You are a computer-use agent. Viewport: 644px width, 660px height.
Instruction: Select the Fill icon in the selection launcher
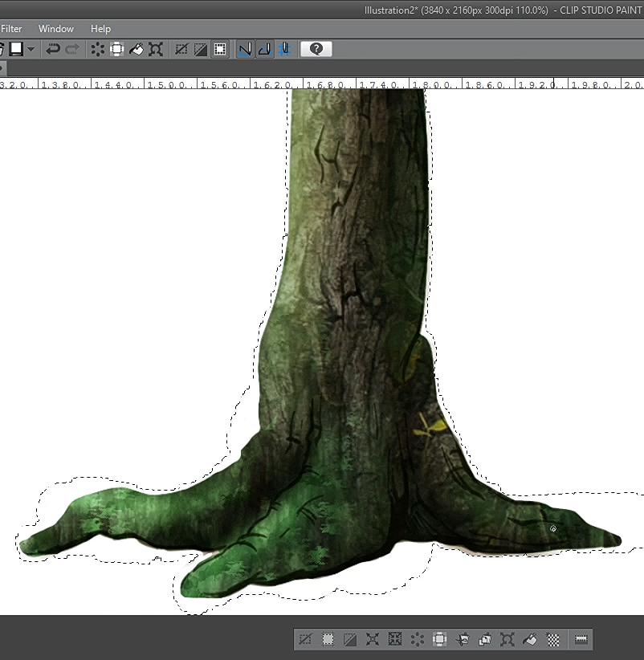coord(530,639)
